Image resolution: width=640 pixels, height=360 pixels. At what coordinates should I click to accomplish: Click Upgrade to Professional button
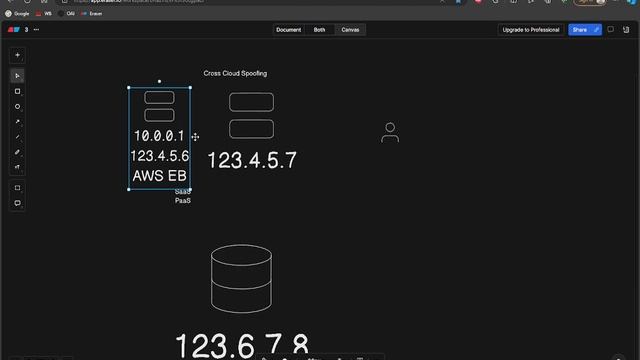click(531, 30)
